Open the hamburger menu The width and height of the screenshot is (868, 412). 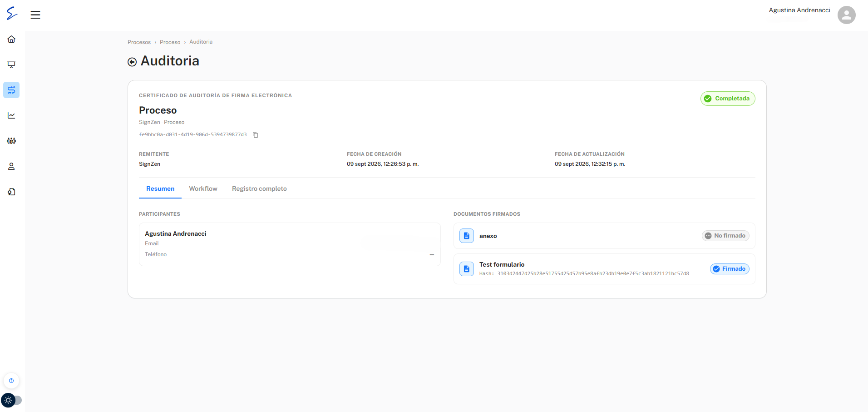(35, 15)
